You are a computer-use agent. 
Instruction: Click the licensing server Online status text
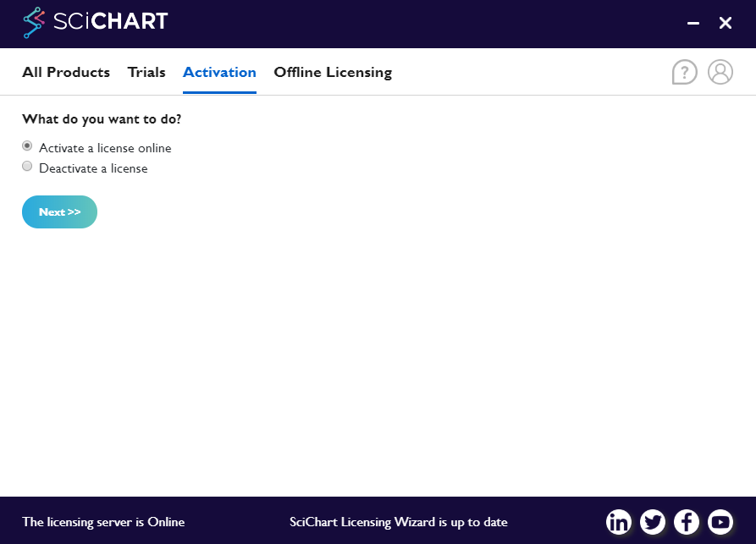[103, 522]
